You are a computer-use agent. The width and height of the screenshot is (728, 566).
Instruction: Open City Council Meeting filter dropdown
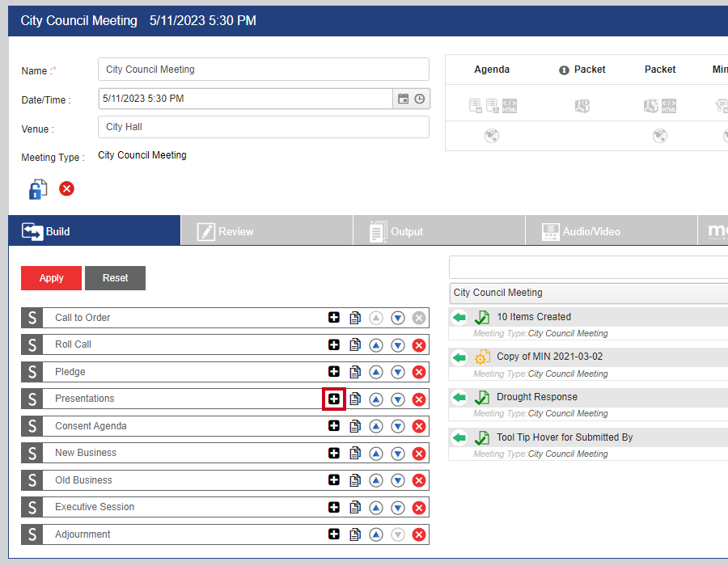(x=588, y=293)
